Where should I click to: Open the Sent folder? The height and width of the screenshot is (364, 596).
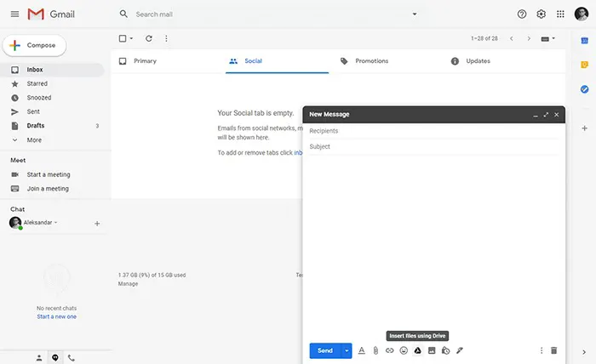[52, 111]
